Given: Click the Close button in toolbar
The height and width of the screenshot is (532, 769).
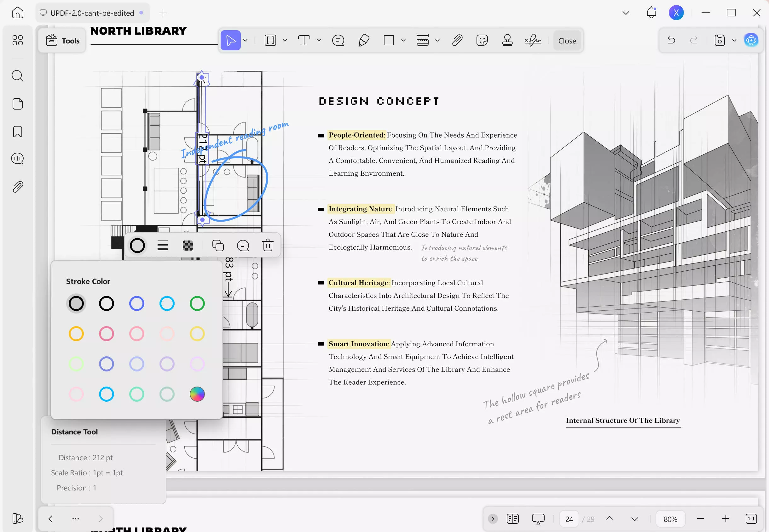Looking at the screenshot, I should pyautogui.click(x=567, y=40).
